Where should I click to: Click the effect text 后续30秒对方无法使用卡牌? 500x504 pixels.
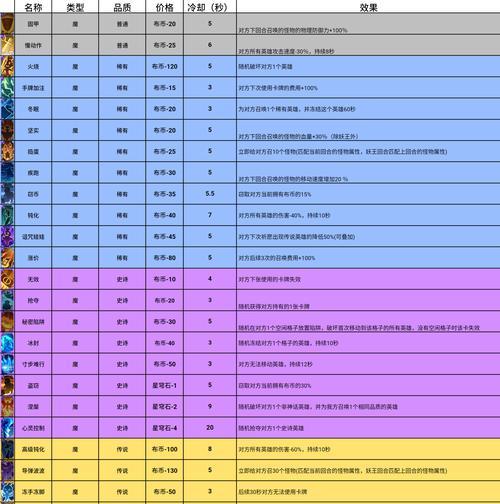273,492
